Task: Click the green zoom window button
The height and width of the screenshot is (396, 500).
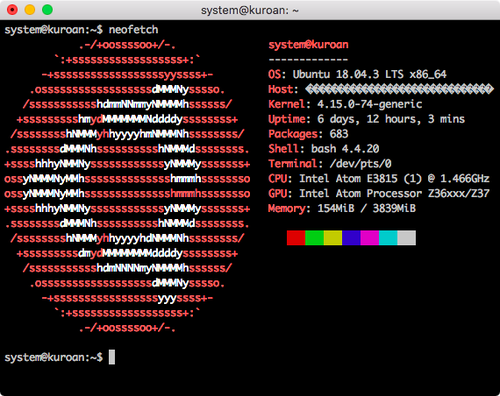Action: [47, 10]
